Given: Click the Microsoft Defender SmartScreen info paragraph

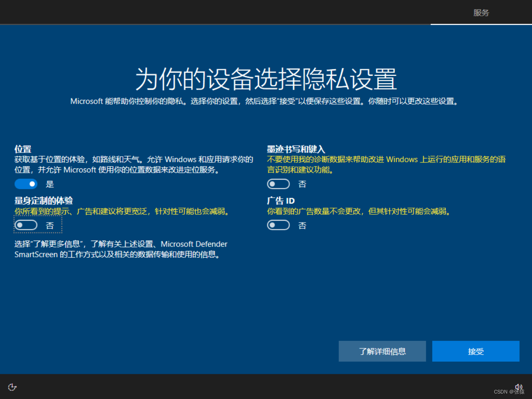Looking at the screenshot, I should (x=121, y=249).
